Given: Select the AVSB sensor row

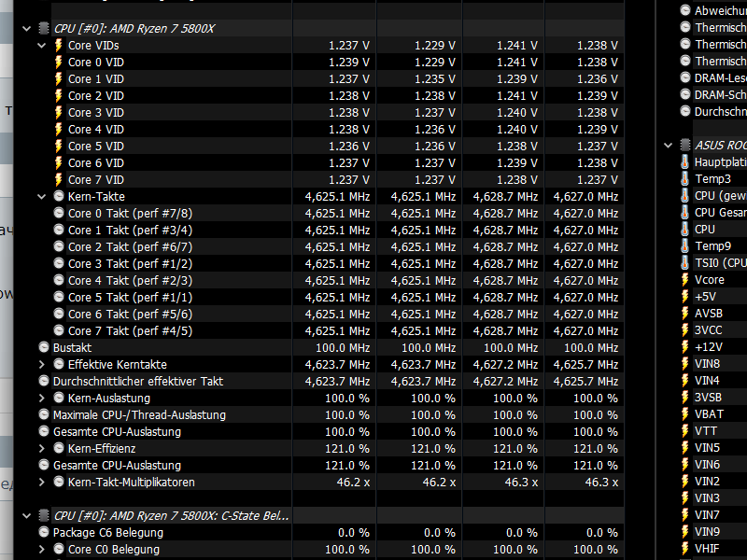Looking at the screenshot, I should [x=712, y=314].
